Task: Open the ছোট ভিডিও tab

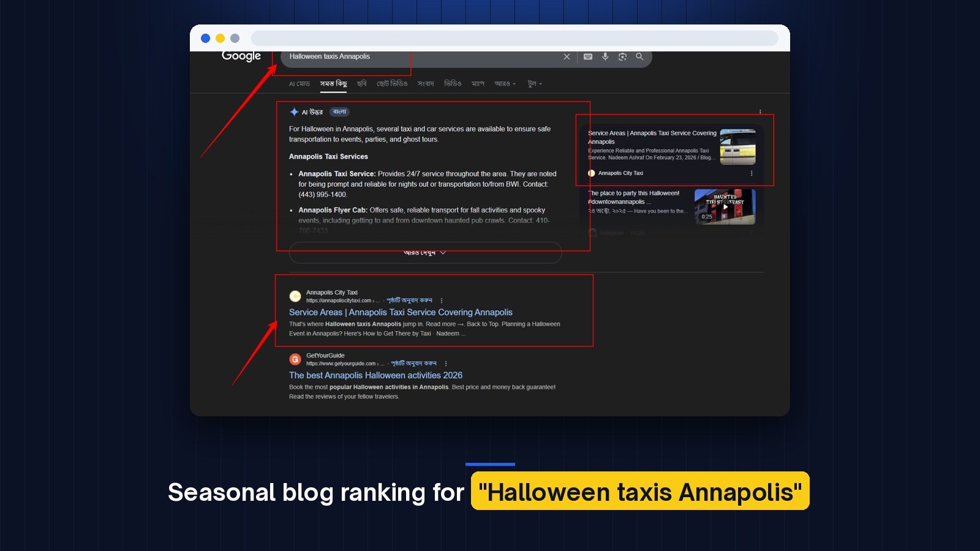Action: (x=392, y=84)
